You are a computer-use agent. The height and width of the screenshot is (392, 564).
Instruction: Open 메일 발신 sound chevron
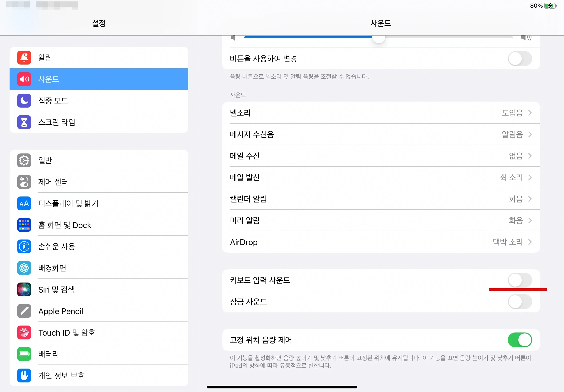pos(530,177)
